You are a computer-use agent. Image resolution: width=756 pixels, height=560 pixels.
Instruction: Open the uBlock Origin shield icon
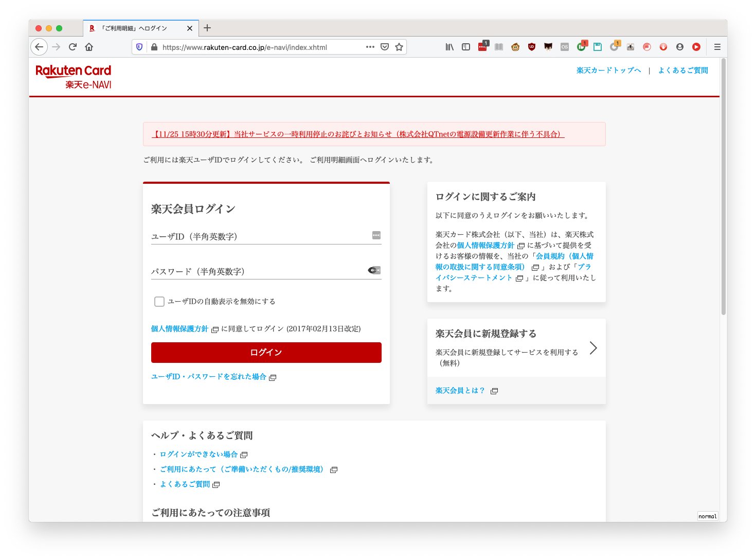pos(532,47)
